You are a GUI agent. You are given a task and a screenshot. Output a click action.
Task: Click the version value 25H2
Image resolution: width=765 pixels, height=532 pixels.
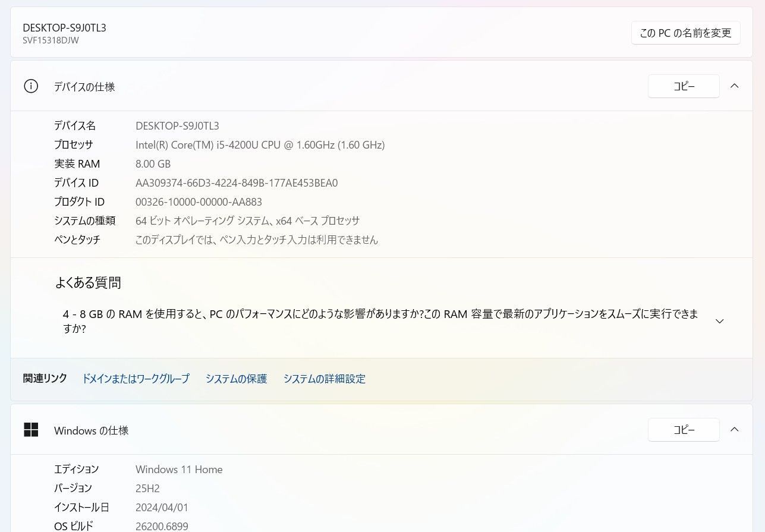(x=147, y=488)
